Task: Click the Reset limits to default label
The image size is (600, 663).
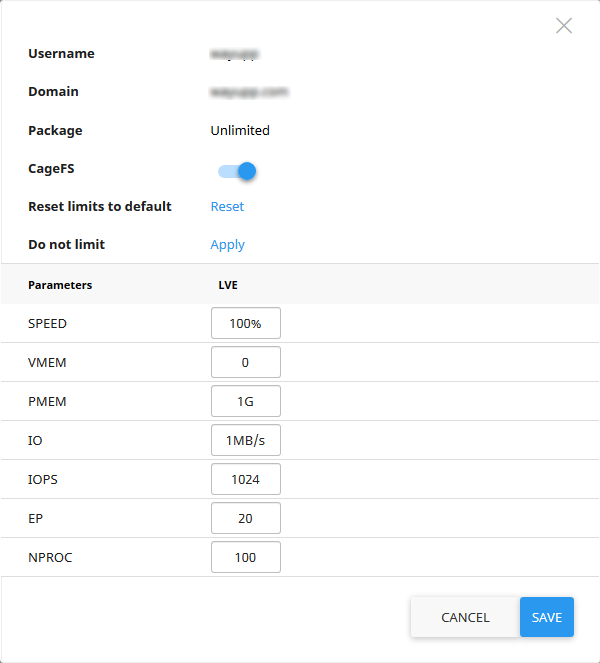Action: click(x=100, y=207)
